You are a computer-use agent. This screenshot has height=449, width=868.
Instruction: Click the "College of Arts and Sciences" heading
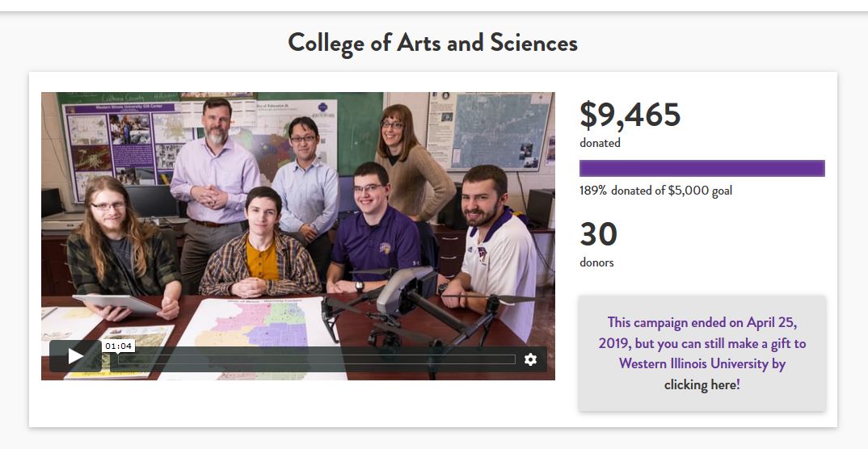(432, 43)
